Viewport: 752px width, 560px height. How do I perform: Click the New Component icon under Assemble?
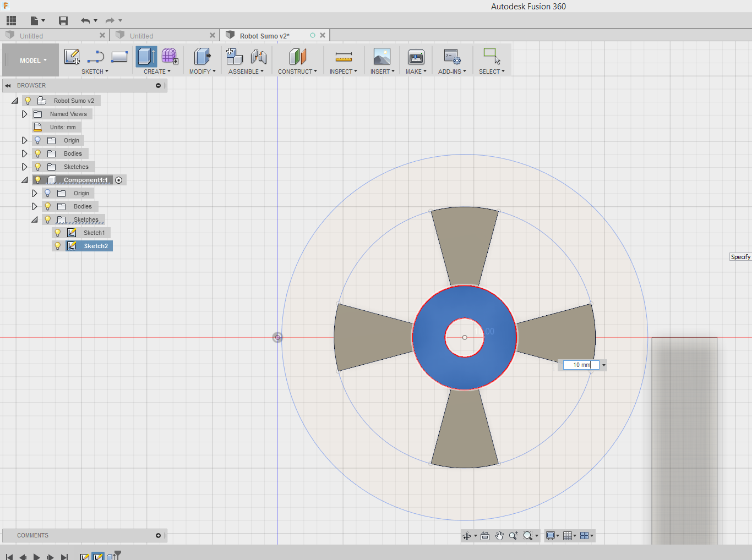[x=235, y=56]
